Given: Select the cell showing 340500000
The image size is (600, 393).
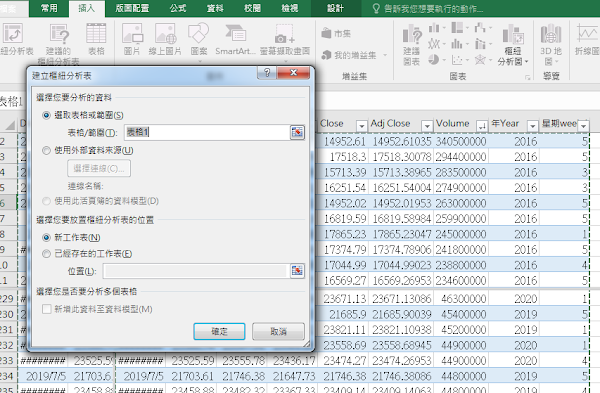Looking at the screenshot, I should pos(461,142).
